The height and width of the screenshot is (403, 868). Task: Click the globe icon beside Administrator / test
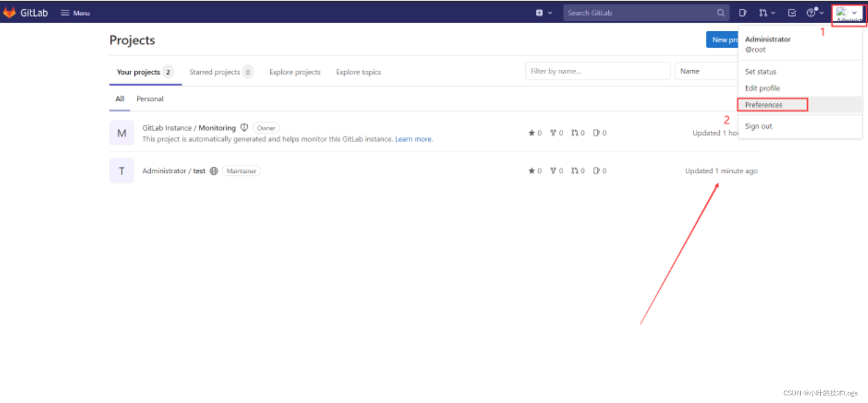[214, 170]
